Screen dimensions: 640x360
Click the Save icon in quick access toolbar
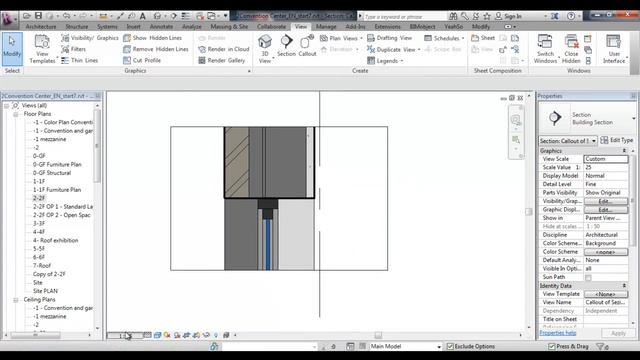point(38,16)
